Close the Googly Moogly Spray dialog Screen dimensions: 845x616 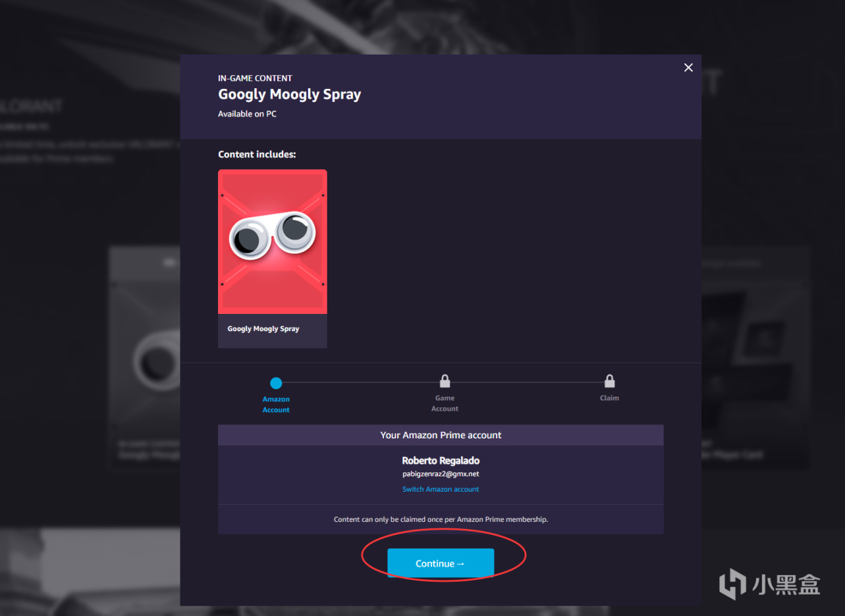688,68
